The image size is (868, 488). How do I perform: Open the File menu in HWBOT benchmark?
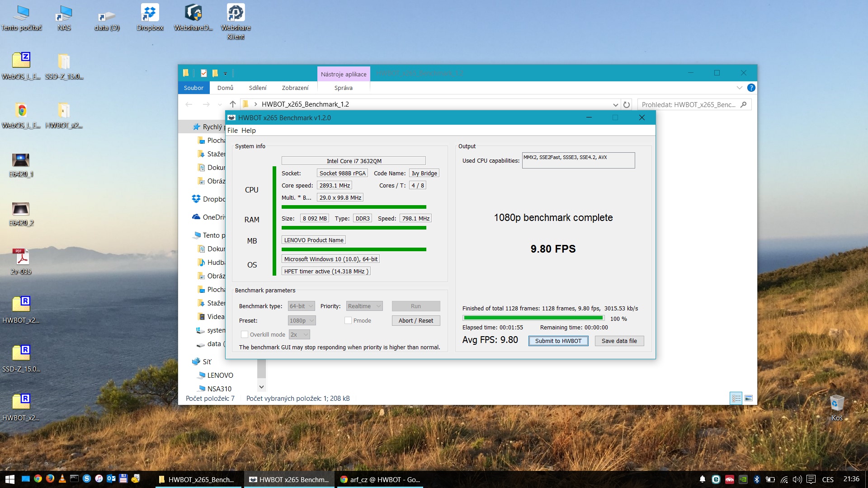[x=232, y=130]
